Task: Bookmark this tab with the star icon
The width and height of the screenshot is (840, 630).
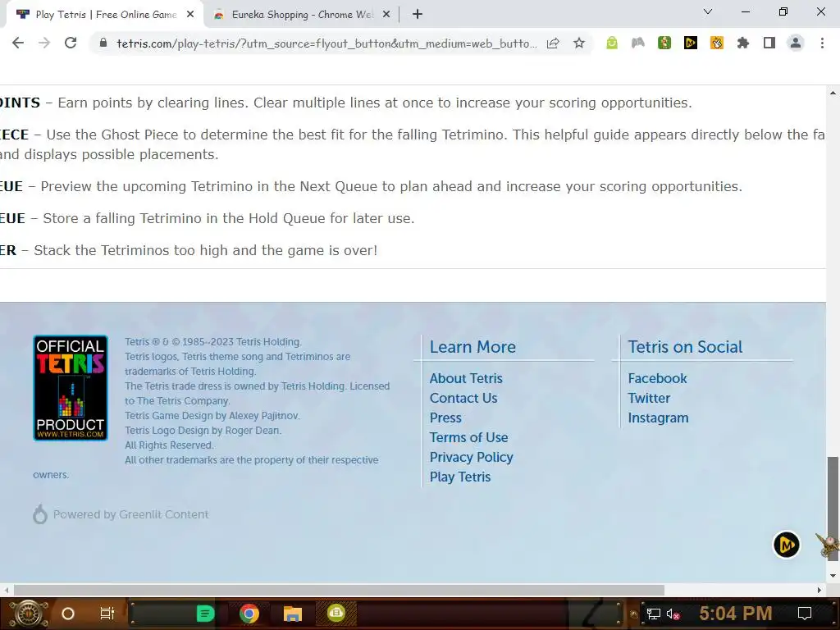Action: click(579, 43)
